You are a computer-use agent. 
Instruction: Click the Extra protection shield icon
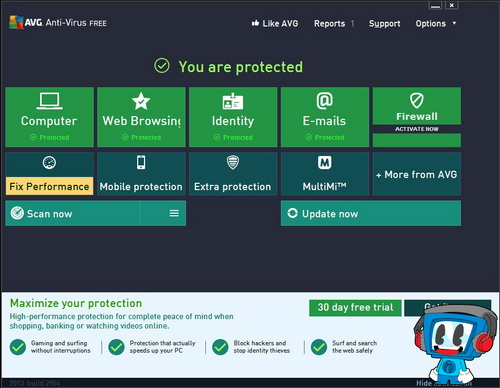233,162
